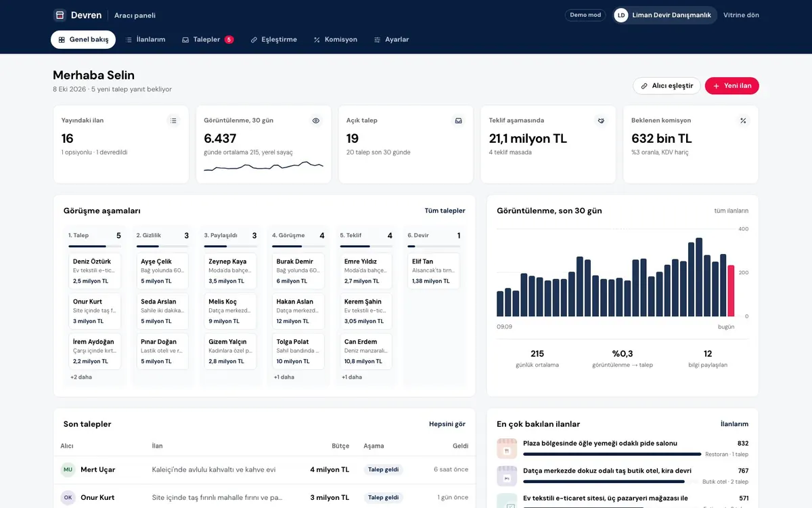Expand '+1 daha' under the Görüşme column
Viewport: 812px width, 508px height.
[284, 377]
